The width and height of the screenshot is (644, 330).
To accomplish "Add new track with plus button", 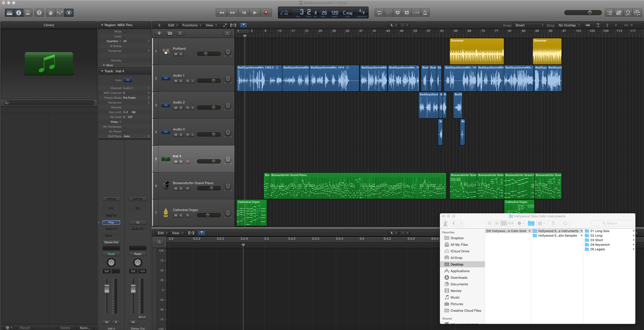I will (x=159, y=33).
